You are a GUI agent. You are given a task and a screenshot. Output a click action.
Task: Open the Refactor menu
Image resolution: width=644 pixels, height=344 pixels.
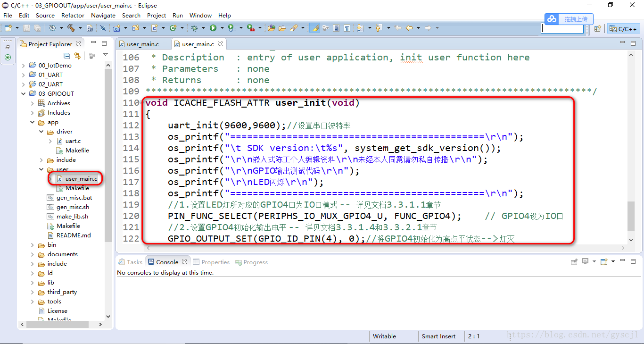(73, 15)
